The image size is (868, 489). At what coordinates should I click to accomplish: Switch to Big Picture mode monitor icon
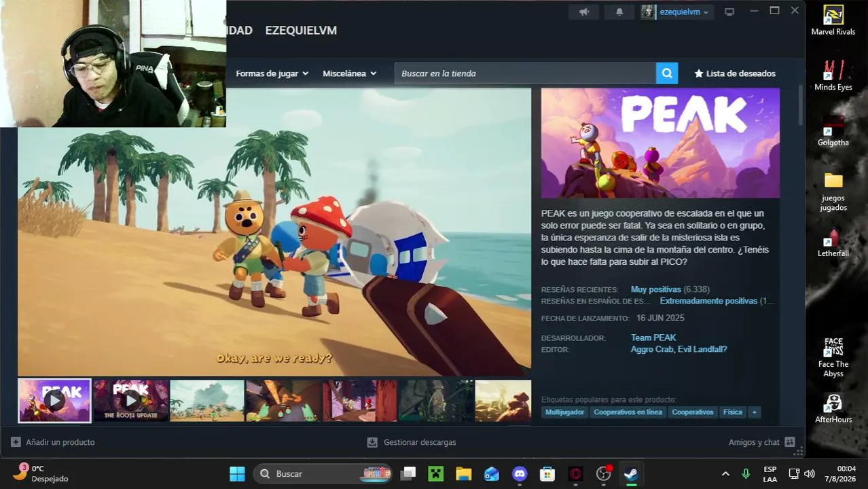click(x=729, y=12)
